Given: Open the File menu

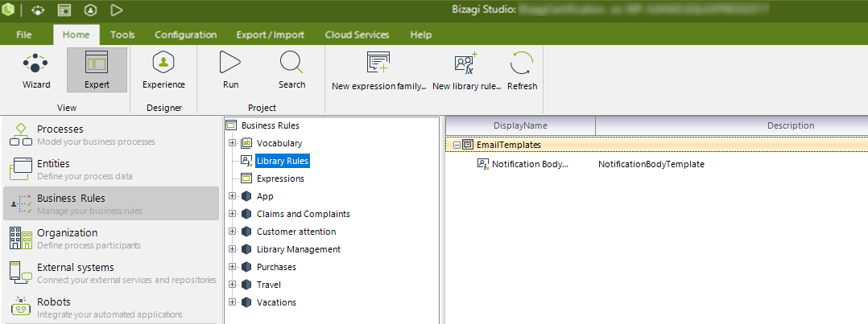Looking at the screenshot, I should 24,35.
